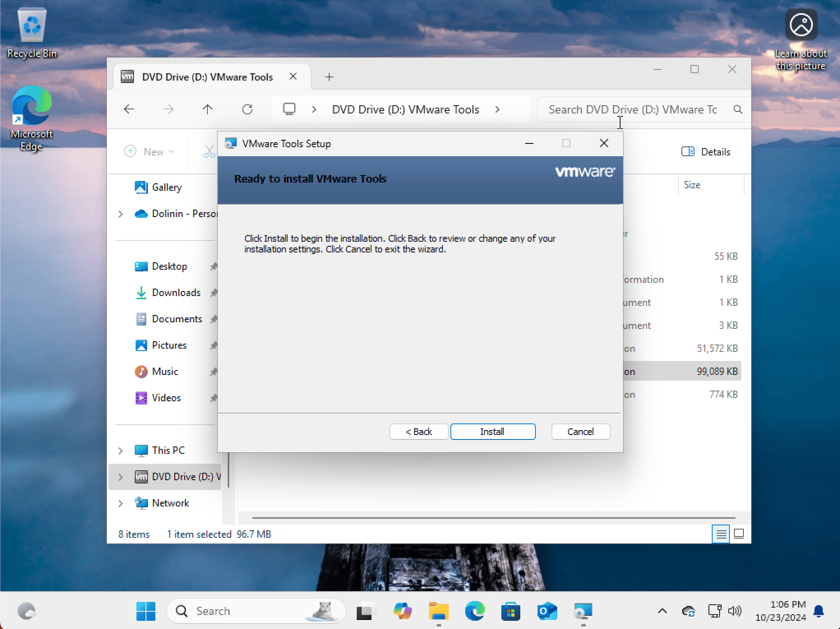Select the DVD Drive (D:) VMware Tools tab

207,77
